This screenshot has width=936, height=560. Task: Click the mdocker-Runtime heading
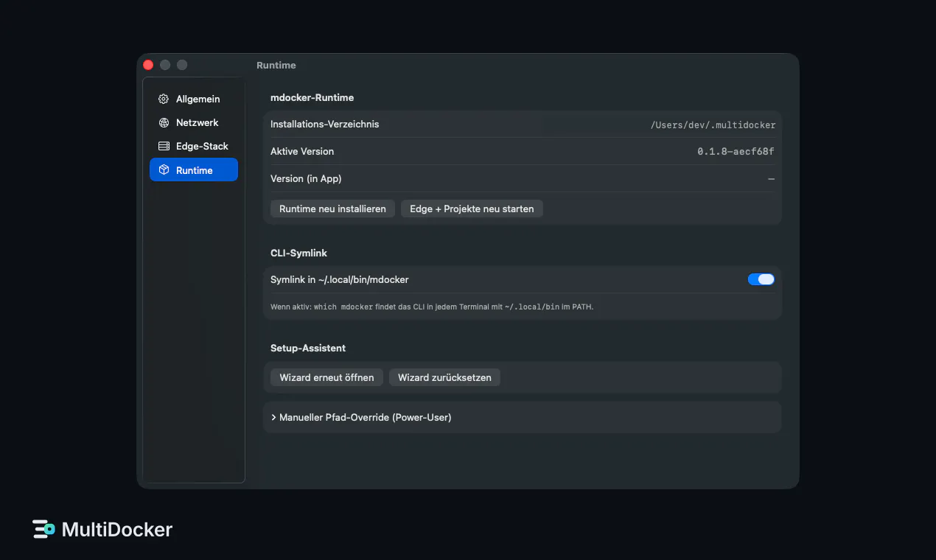[312, 97]
